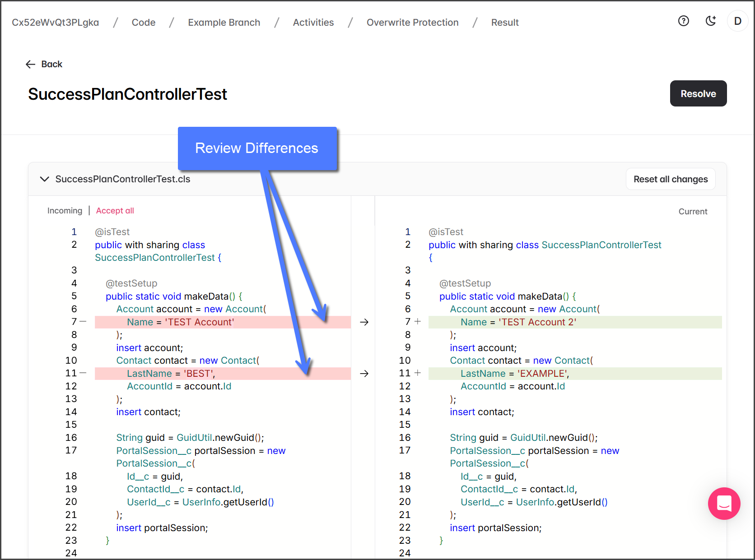Open the user avatar D menu
Screen dimensions: 755x560
[737, 21]
